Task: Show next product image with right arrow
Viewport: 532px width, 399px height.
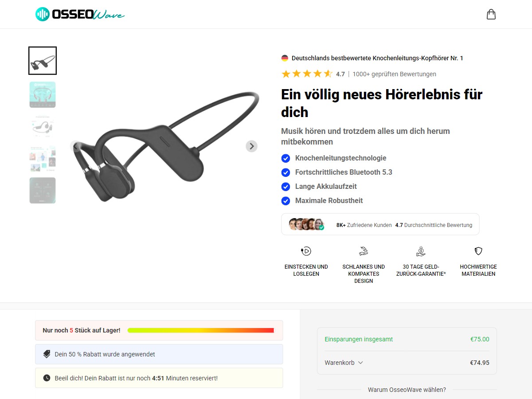Action: [x=251, y=146]
